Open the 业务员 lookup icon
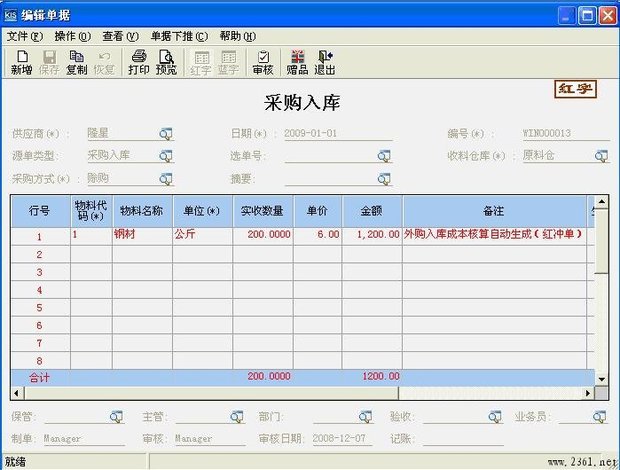Image resolution: width=620 pixels, height=470 pixels. point(599,417)
